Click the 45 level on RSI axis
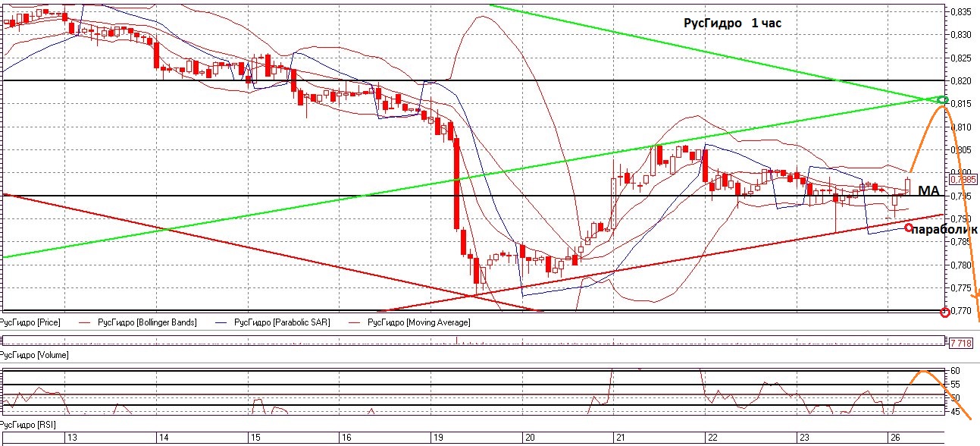The image size is (980, 446). (x=957, y=413)
